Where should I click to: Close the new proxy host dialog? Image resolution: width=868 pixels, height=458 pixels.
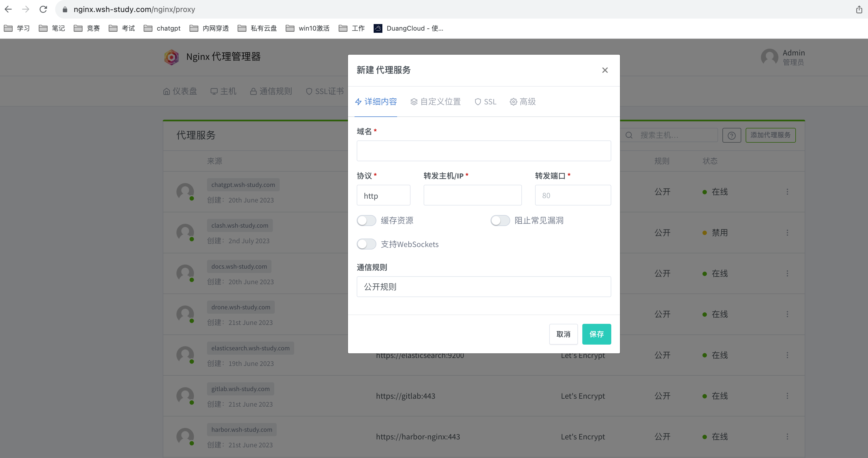pyautogui.click(x=605, y=70)
